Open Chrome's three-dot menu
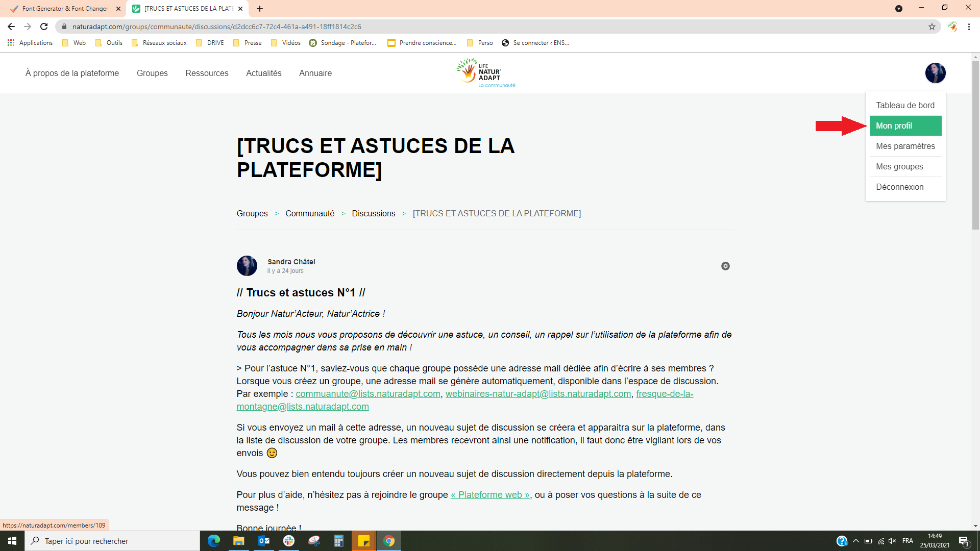 (x=969, y=27)
